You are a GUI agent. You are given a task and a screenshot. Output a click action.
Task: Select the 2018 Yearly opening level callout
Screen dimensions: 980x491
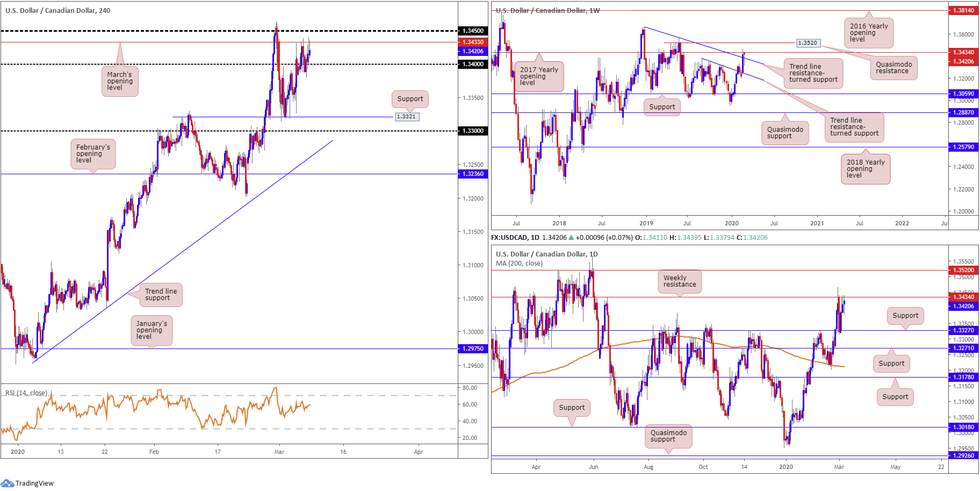point(866,169)
